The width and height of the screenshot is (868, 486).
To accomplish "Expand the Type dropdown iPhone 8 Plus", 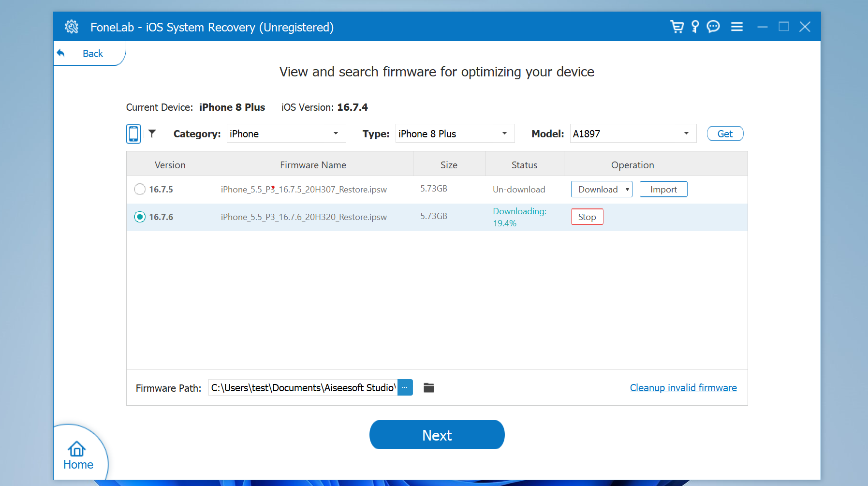I will click(455, 133).
